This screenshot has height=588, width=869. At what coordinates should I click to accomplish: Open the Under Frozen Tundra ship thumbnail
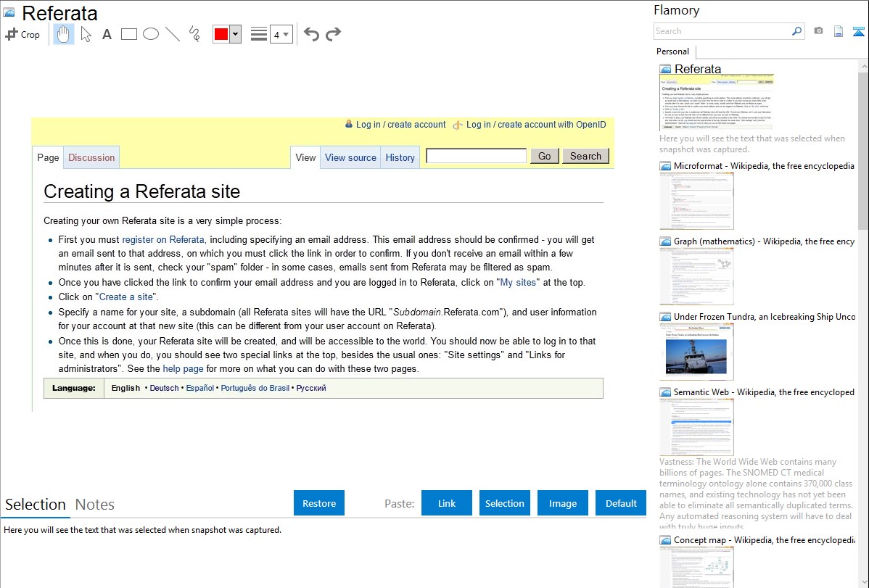point(696,352)
